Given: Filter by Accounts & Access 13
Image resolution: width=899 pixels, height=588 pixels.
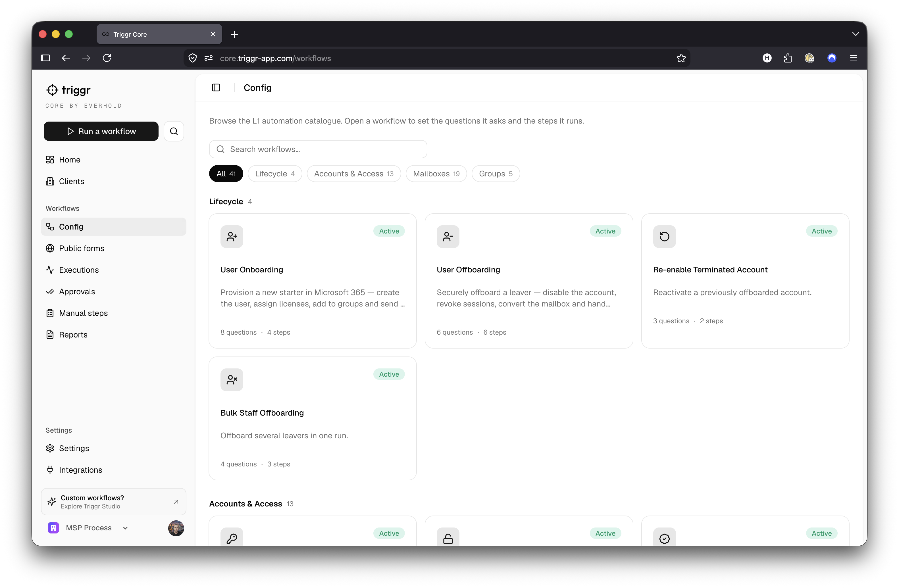Looking at the screenshot, I should coord(353,174).
